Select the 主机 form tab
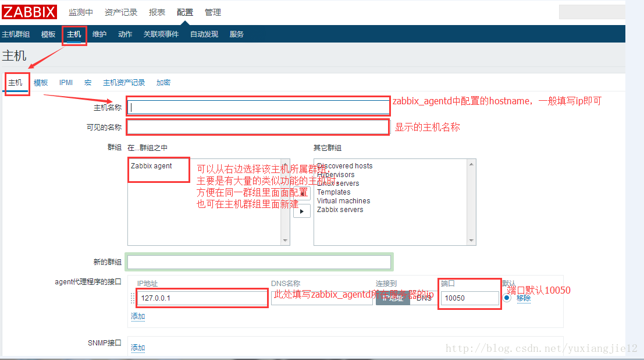 (15, 83)
